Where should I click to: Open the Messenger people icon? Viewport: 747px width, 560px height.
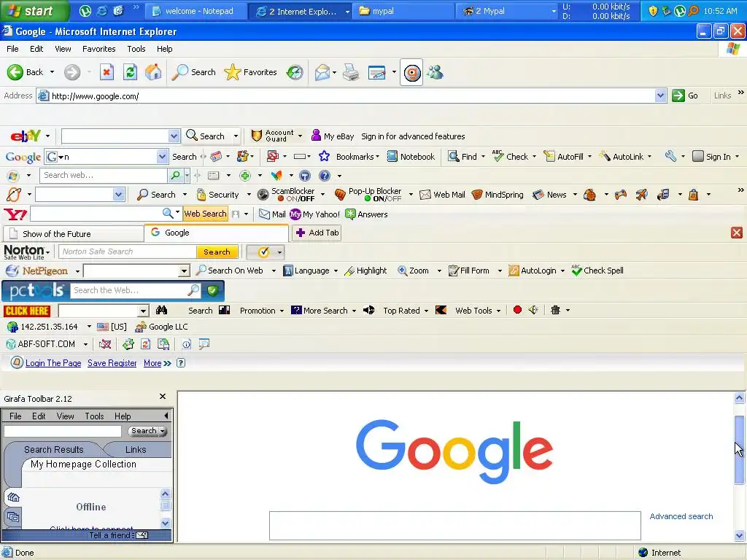435,72
